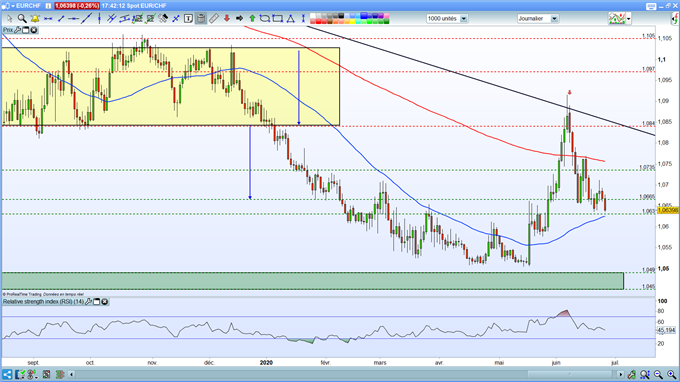680x382 pixels.
Task: Open the indicators menu icon with green check
Action: [x=20, y=374]
